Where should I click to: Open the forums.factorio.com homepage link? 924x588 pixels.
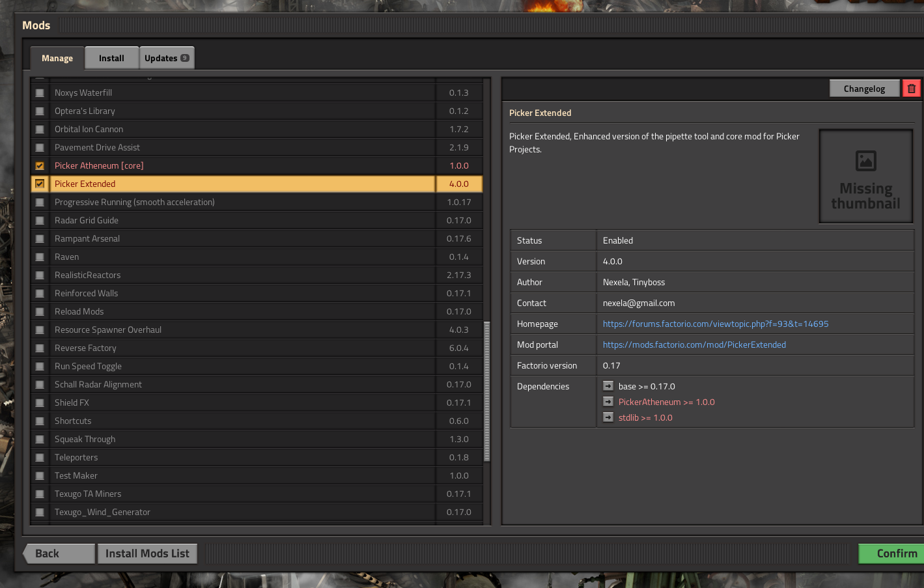pos(716,324)
